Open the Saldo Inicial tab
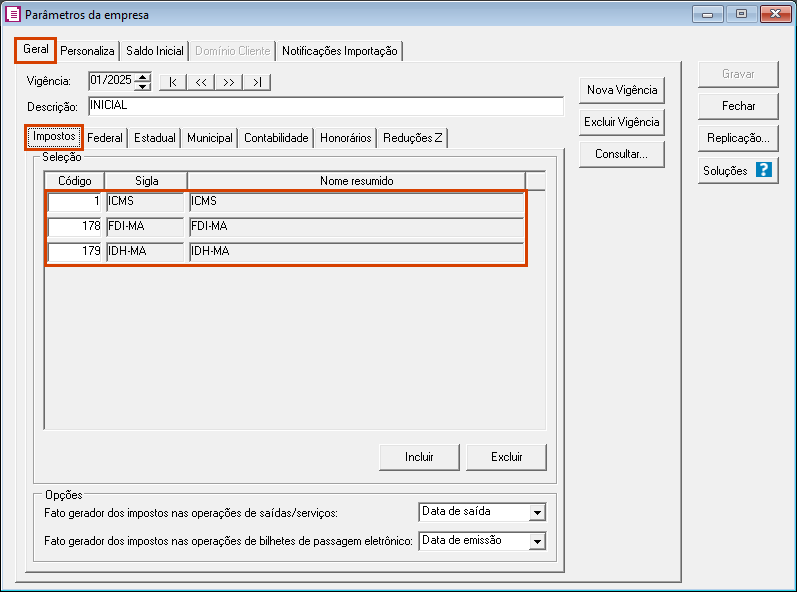 tap(155, 51)
